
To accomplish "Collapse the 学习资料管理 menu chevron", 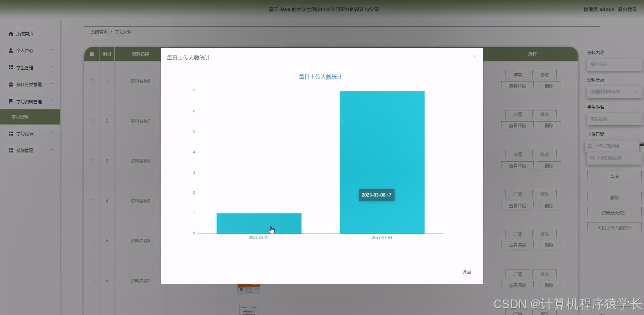I will (x=52, y=101).
